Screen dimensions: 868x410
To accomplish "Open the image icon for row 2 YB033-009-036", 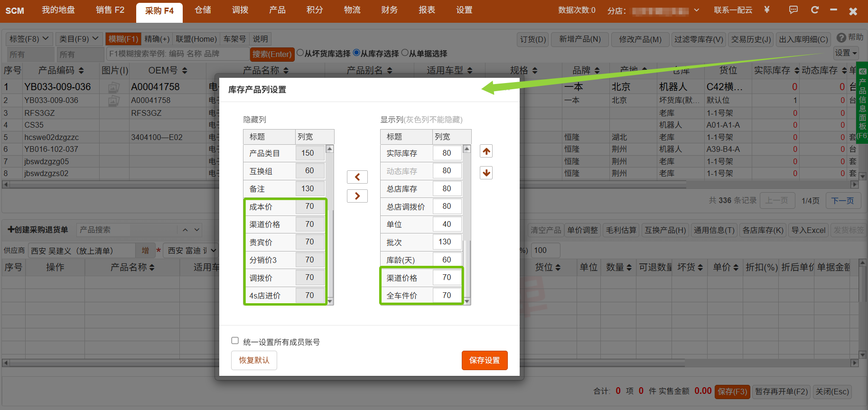I will click(114, 100).
